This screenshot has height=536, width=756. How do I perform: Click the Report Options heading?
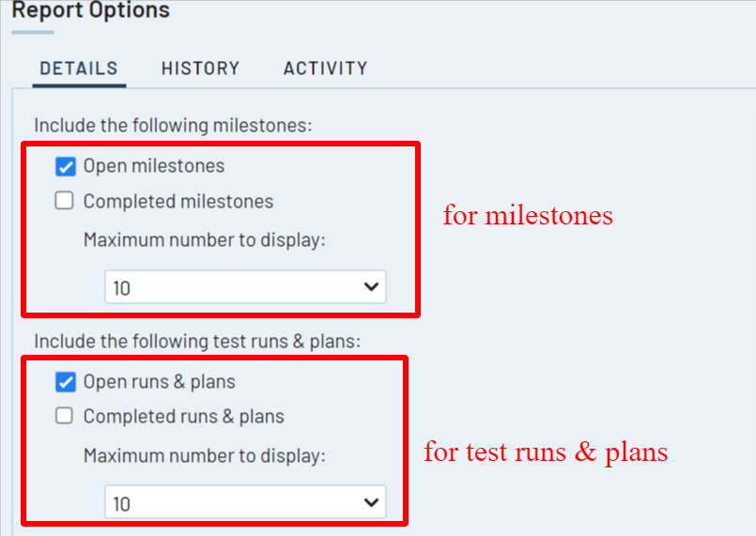tap(90, 11)
